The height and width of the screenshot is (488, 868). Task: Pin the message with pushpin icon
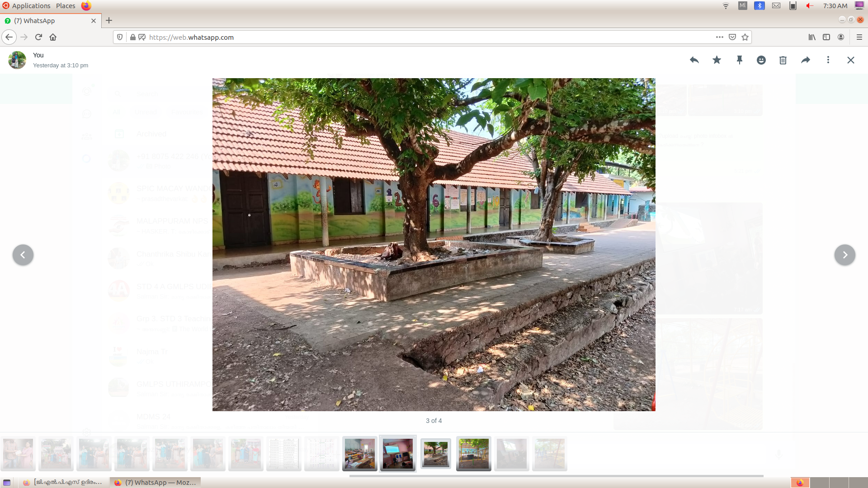coord(740,60)
